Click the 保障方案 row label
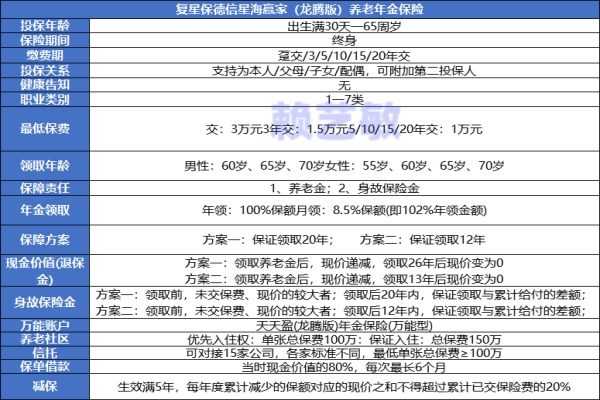 (45, 240)
